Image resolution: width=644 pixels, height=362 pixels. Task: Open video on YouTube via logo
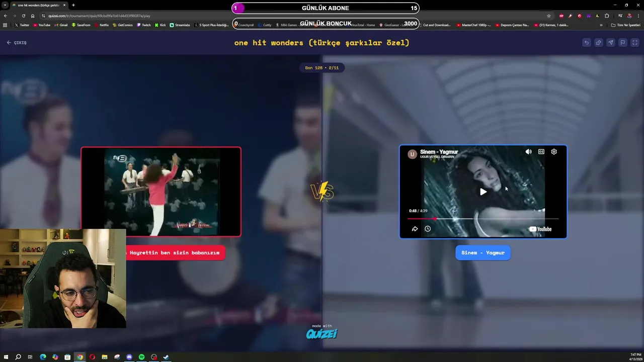tap(540, 229)
